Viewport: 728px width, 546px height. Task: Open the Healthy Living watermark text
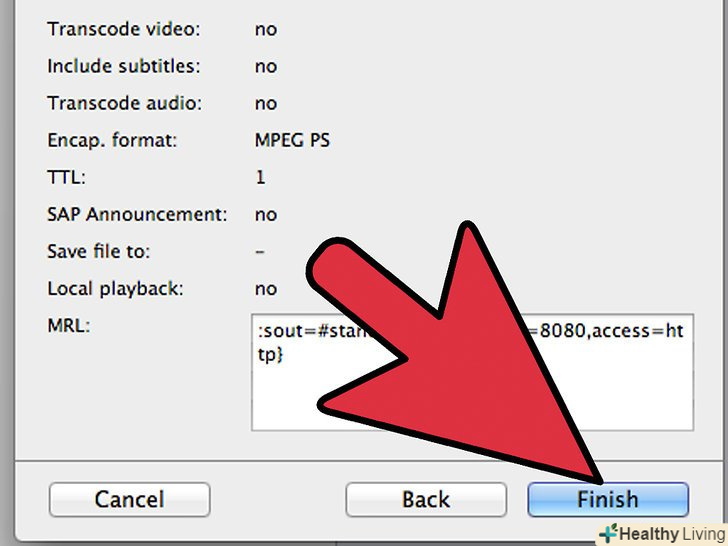pos(672,534)
